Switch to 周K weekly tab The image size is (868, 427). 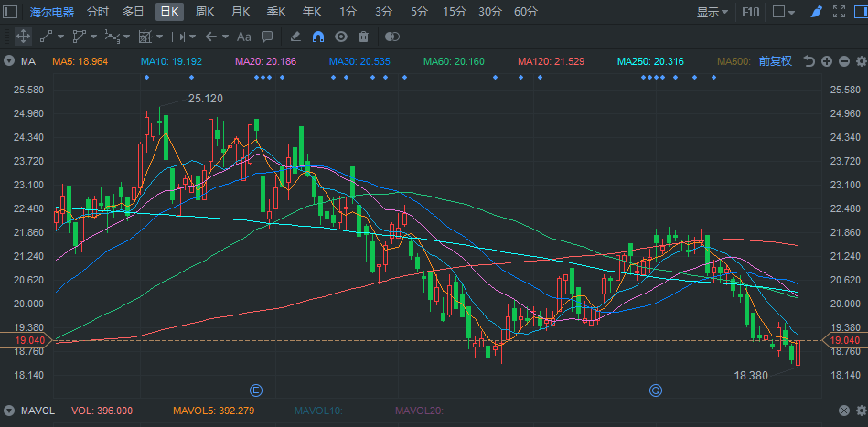coord(205,12)
